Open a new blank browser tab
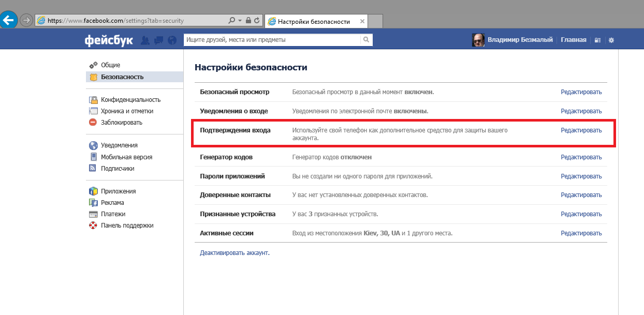 click(376, 21)
